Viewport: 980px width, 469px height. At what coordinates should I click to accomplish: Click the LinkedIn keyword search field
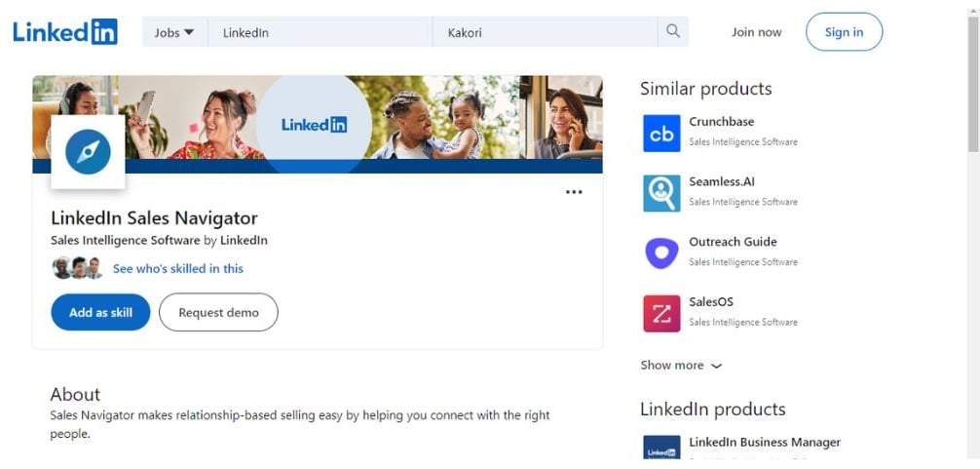320,32
